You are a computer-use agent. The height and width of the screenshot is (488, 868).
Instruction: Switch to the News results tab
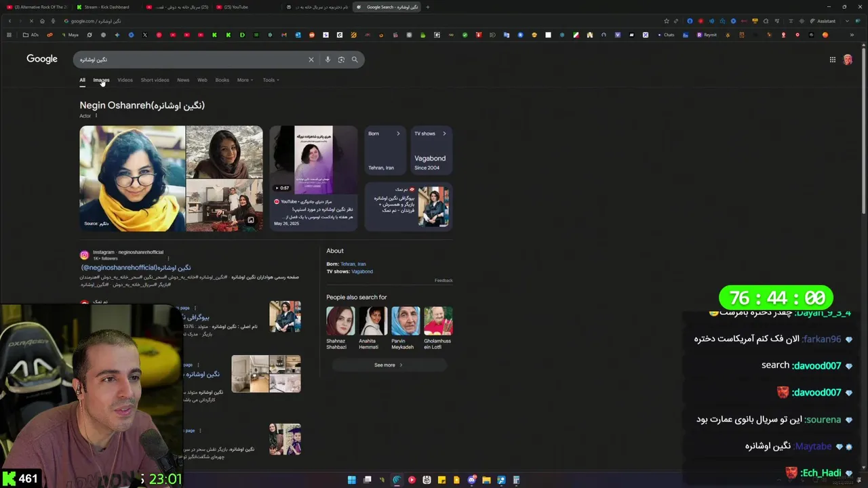tap(183, 80)
